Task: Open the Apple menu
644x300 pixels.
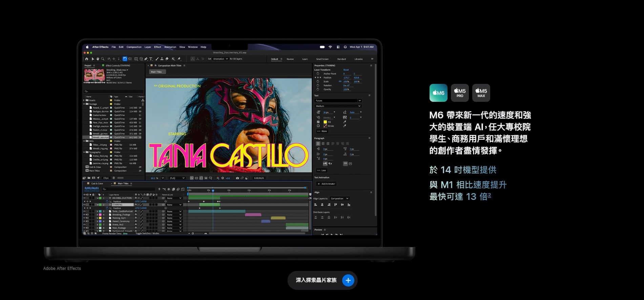Action: 87,47
